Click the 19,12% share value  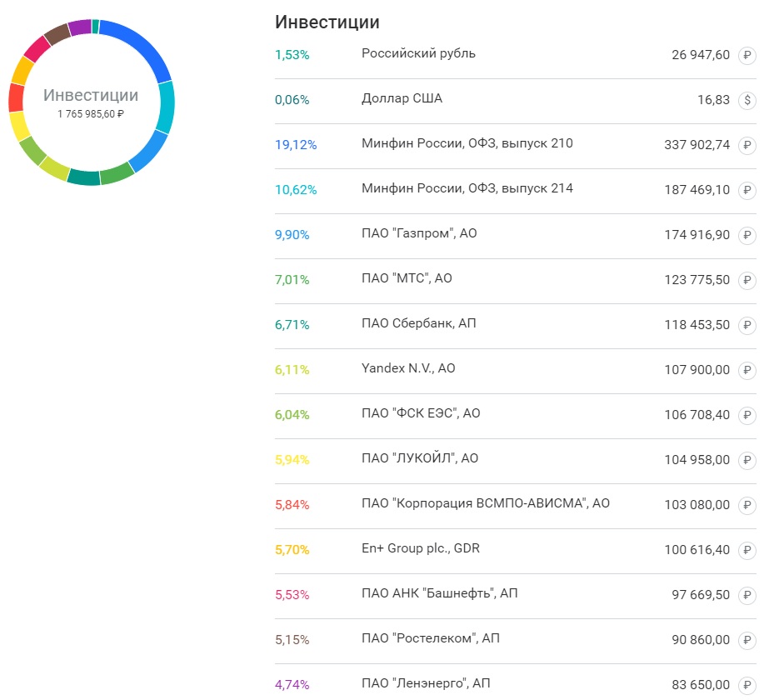296,145
